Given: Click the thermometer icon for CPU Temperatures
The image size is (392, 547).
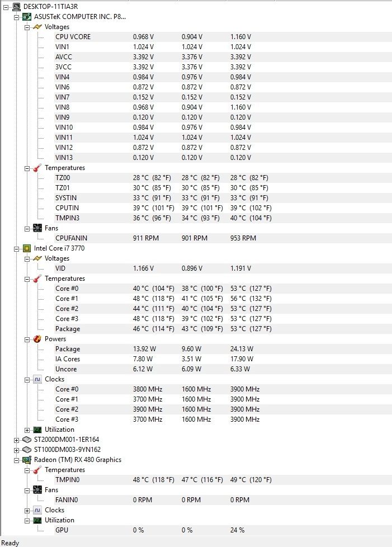Looking at the screenshot, I should tap(37, 279).
